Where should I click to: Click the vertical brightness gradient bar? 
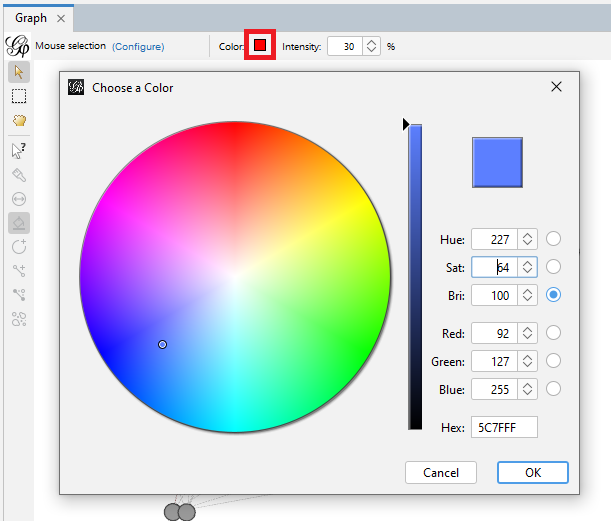point(415,277)
